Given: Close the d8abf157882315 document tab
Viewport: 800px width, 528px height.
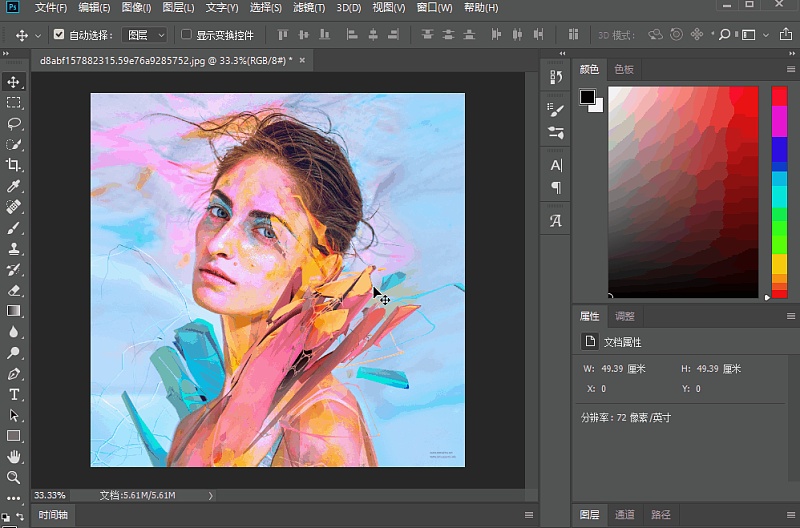Looking at the screenshot, I should pyautogui.click(x=302, y=60).
